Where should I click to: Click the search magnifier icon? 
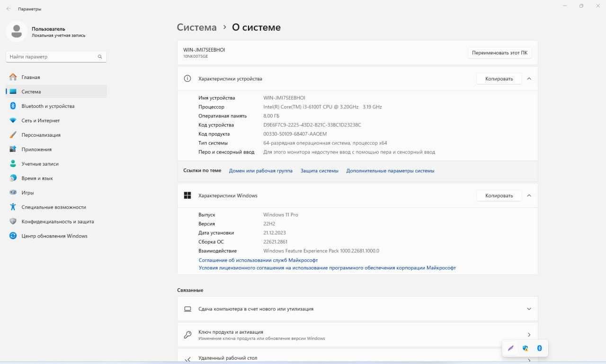coord(100,57)
